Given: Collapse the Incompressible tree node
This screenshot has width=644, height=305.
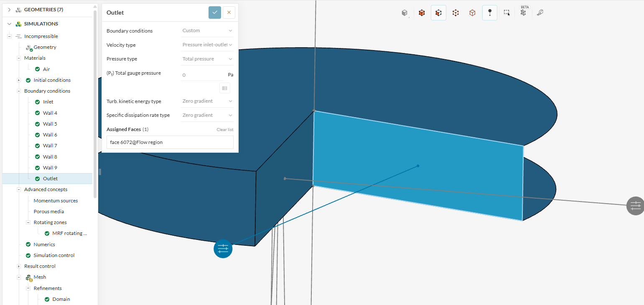Looking at the screenshot, I should pyautogui.click(x=9, y=36).
